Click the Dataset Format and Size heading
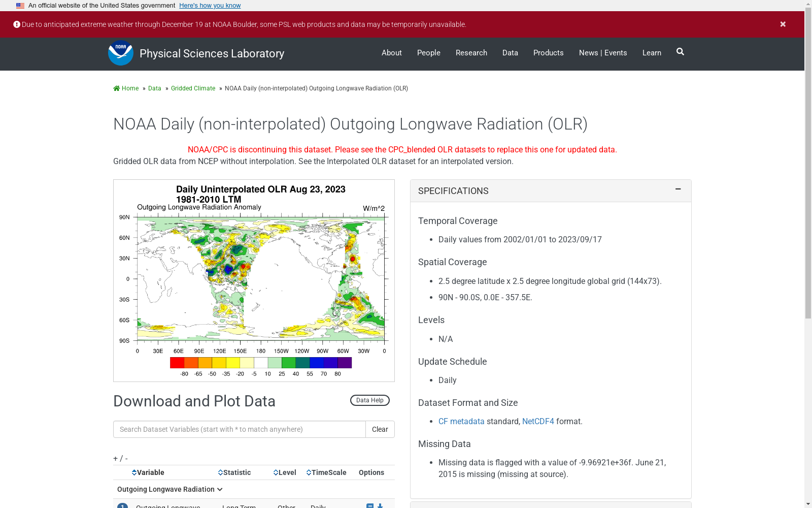812x508 pixels. tap(468, 403)
